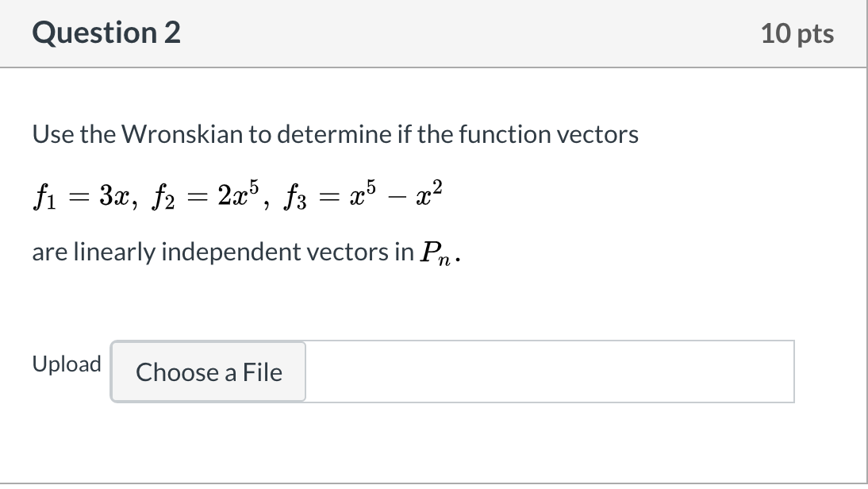
Task: Click the f3 = x^5 − x^2 expression
Action: coord(363,195)
